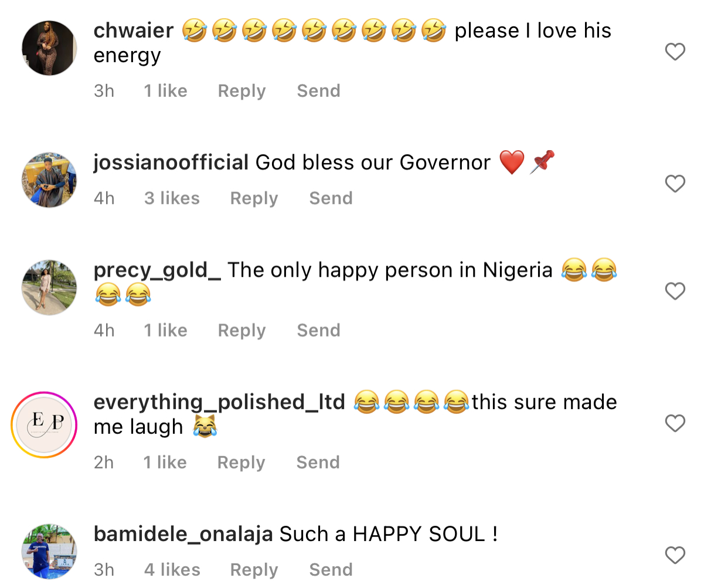Reply to jossianoofficial's Governor comment
This screenshot has height=588, width=728.
click(x=254, y=198)
